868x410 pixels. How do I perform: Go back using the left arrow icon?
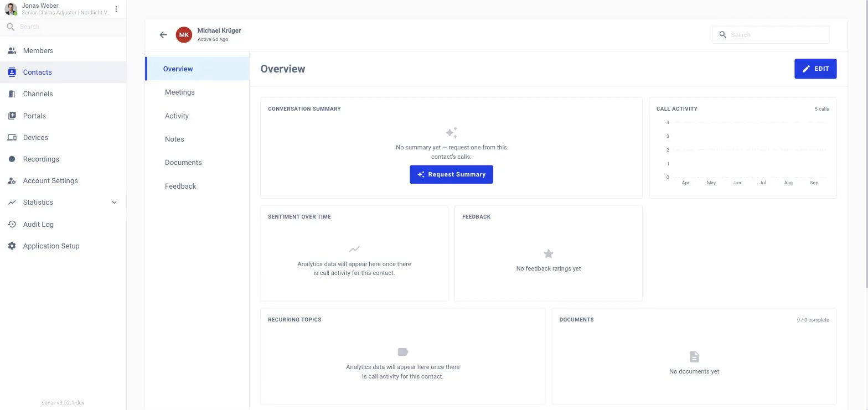pyautogui.click(x=163, y=35)
